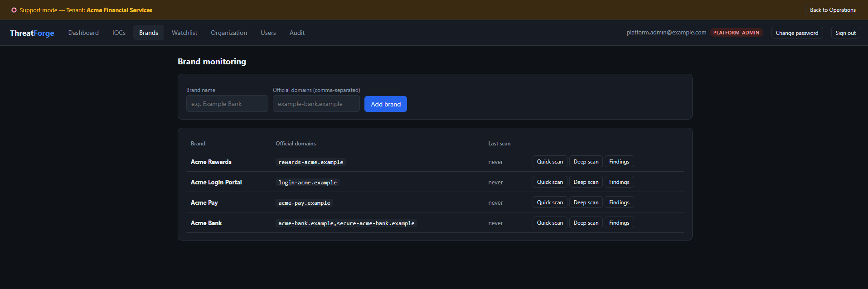Click the Back to Operations button
This screenshot has width=868, height=289.
click(833, 10)
